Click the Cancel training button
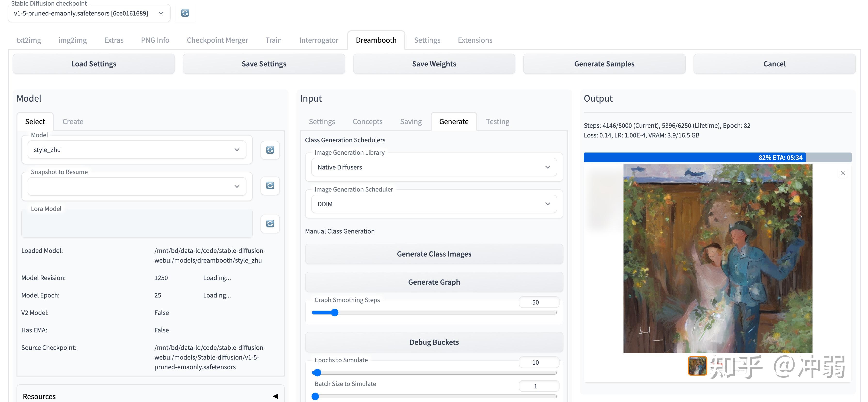This screenshot has height=402, width=868. point(774,64)
